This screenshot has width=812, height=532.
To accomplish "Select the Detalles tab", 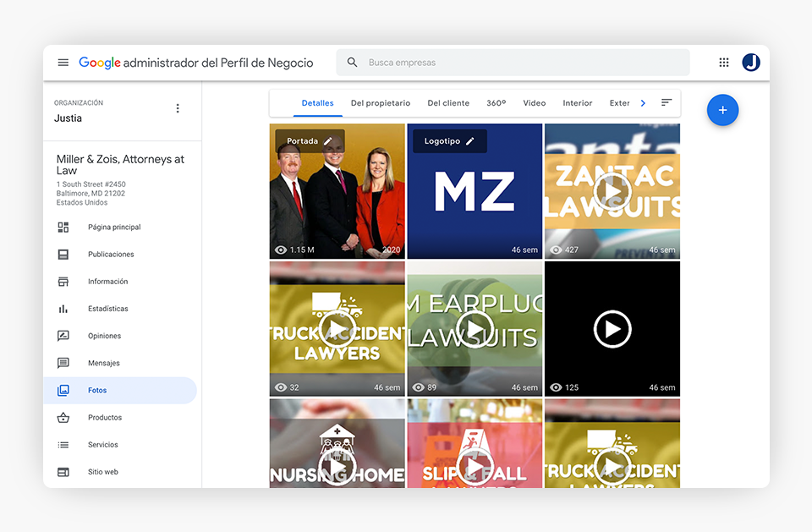I will [x=317, y=103].
